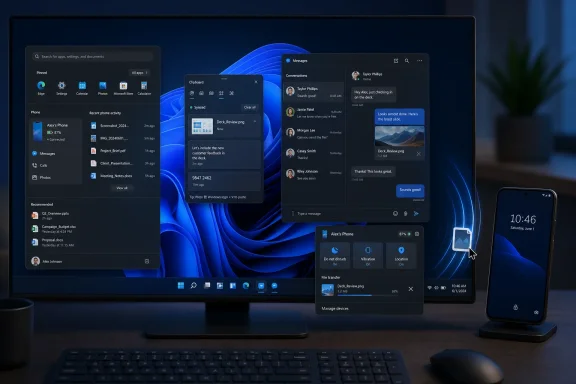576x384 pixels.
Task: Select the second Clipboard toolbar tab icon
Action: click(201, 93)
